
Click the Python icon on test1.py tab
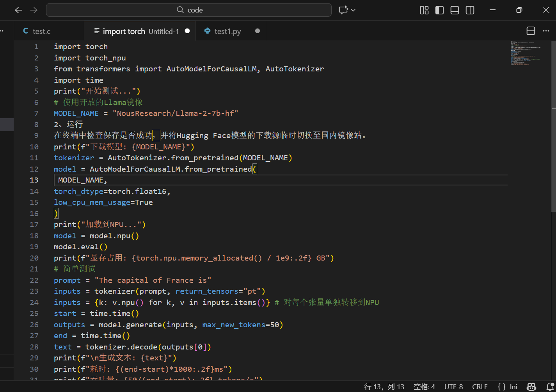[208, 31]
